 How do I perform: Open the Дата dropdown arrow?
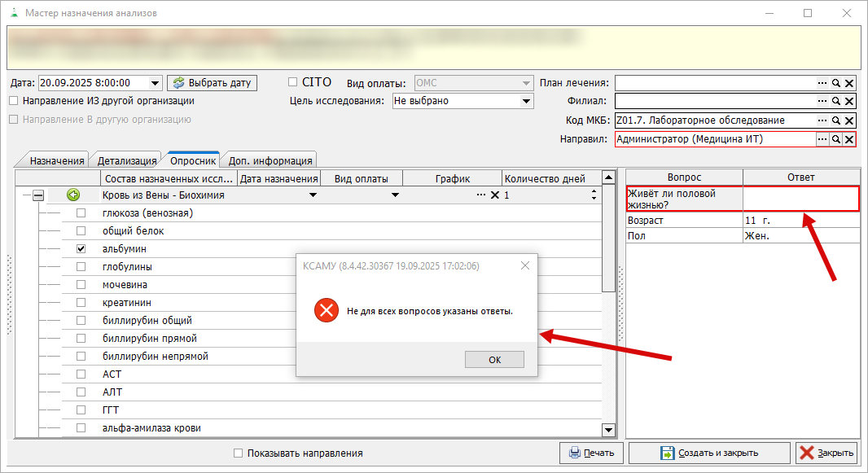click(155, 83)
